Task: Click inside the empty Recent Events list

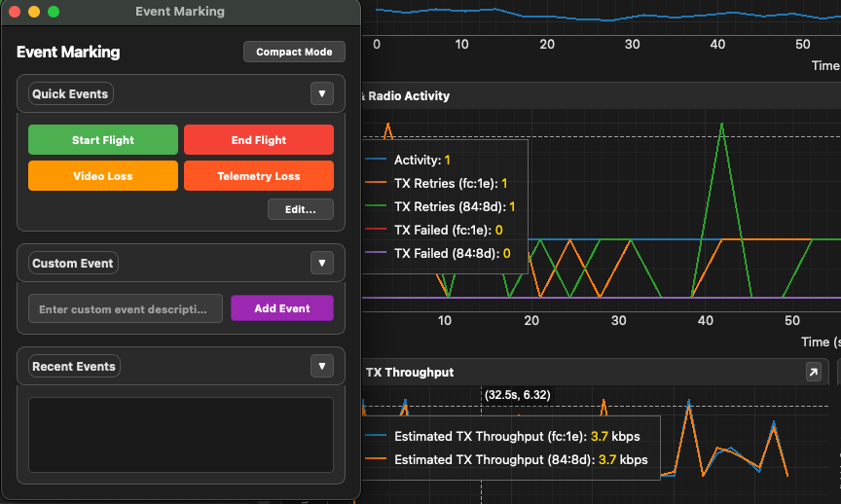Action: pyautogui.click(x=180, y=434)
